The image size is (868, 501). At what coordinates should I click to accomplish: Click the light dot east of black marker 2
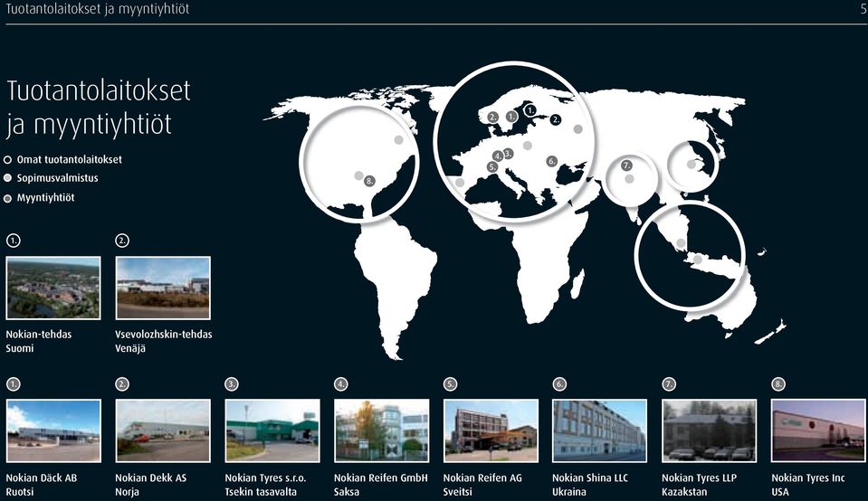tap(578, 128)
